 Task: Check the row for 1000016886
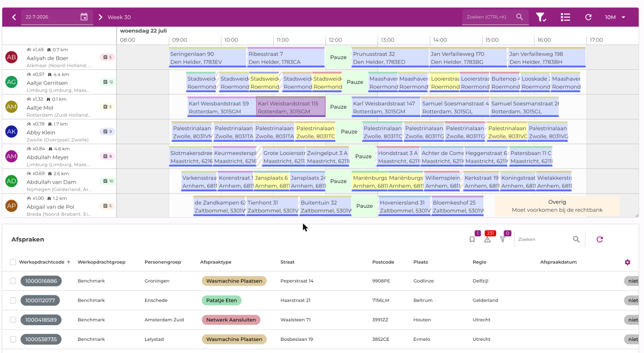pos(13,281)
